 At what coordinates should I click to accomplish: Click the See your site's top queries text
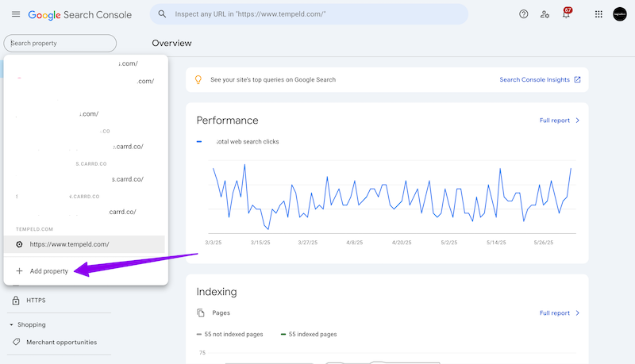273,79
